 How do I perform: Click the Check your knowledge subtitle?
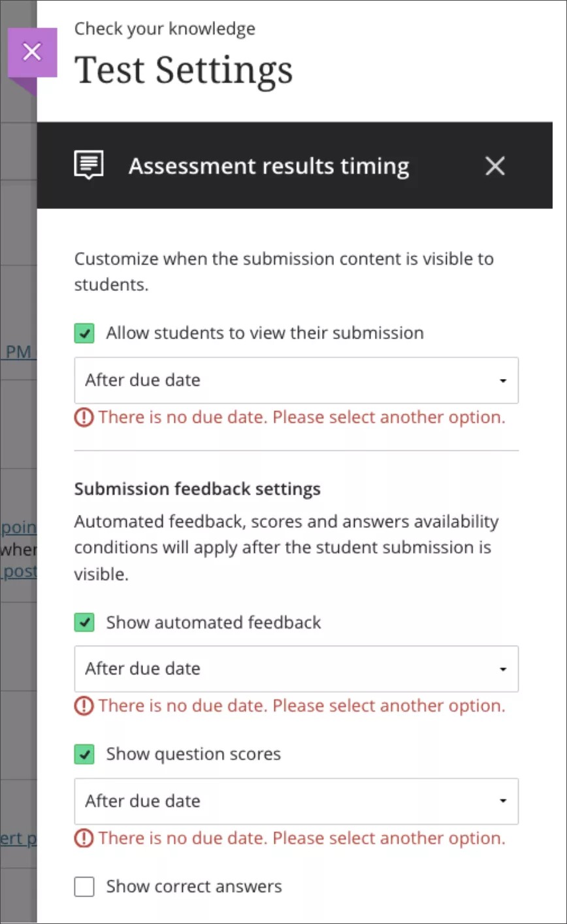click(165, 29)
